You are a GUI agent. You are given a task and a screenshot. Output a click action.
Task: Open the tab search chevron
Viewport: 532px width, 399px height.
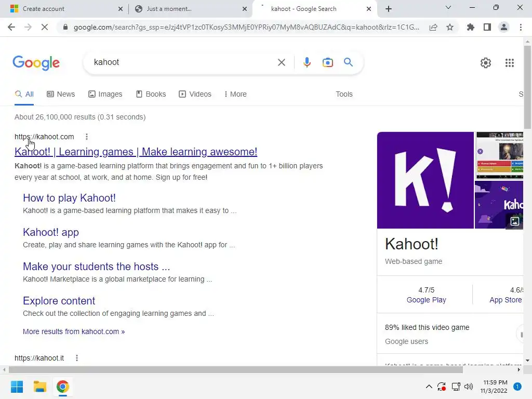[448, 7]
